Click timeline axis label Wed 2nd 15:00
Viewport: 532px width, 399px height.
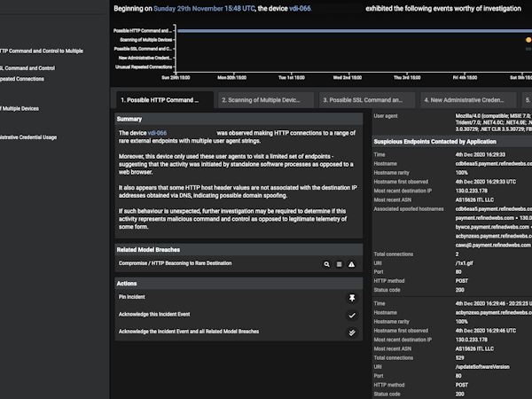pyautogui.click(x=347, y=78)
